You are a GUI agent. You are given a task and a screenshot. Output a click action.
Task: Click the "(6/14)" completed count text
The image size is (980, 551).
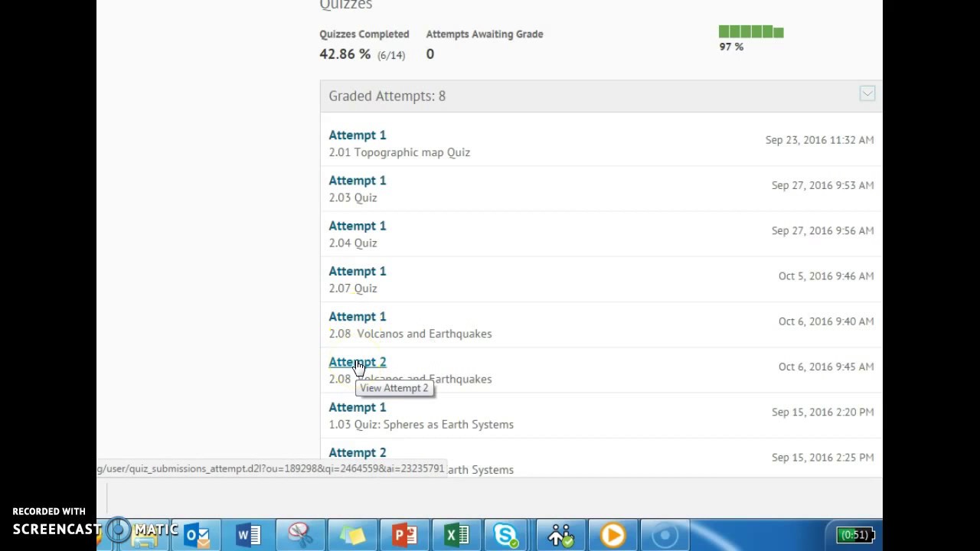pyautogui.click(x=391, y=55)
